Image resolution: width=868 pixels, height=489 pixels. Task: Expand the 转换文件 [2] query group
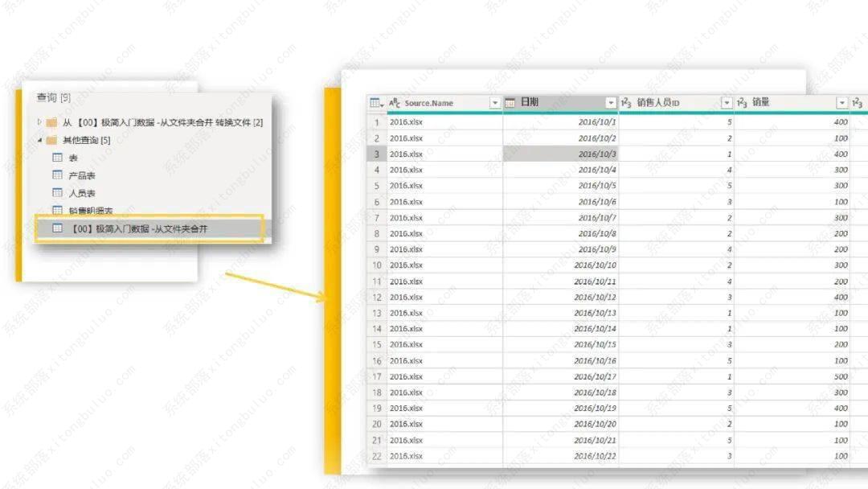click(39, 121)
